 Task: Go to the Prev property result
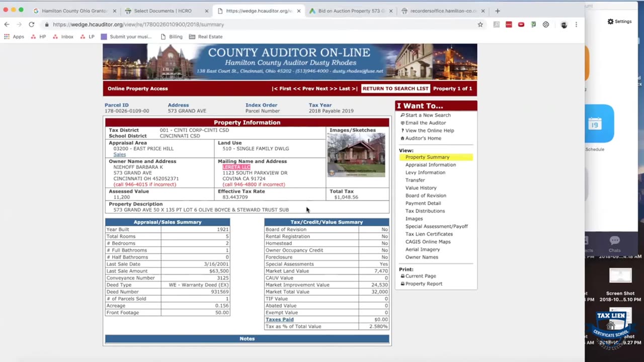tap(304, 88)
